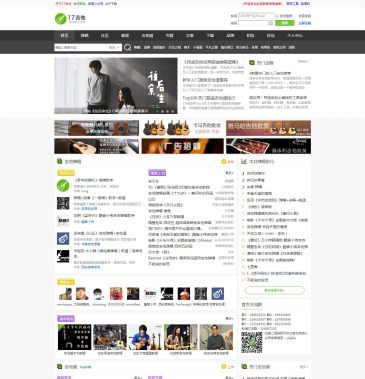Open the 广告招租 ad banner

[x=183, y=146]
